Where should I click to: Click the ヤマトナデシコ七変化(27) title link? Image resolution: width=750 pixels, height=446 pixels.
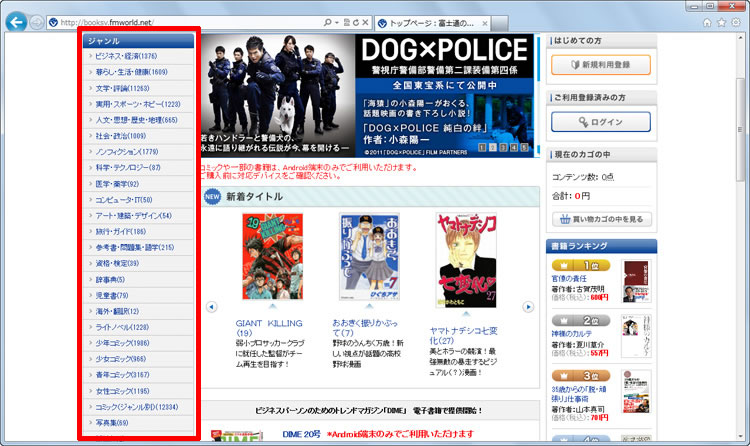(x=463, y=335)
